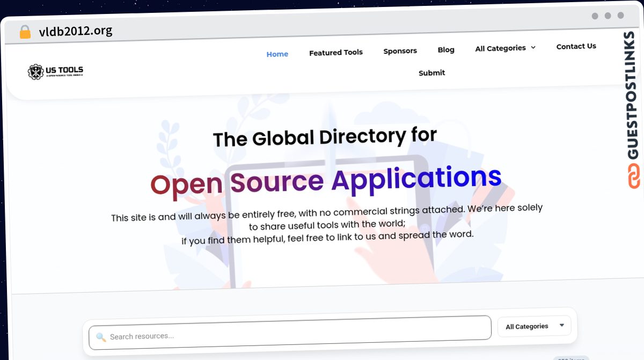This screenshot has width=644, height=360.
Task: Click the search magnifier icon
Action: click(101, 337)
